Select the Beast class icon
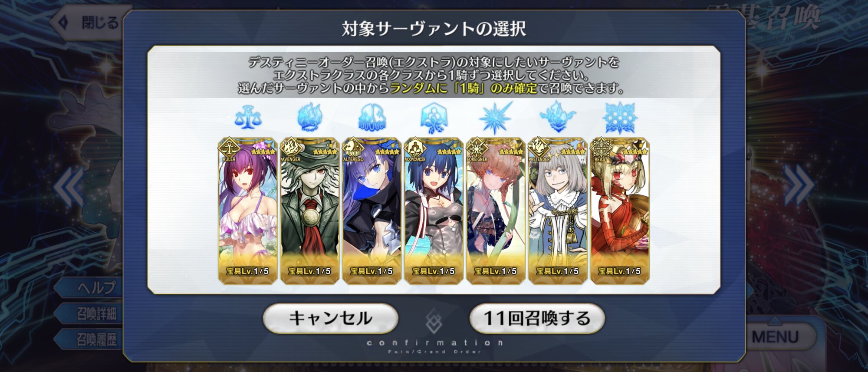 pos(620,118)
